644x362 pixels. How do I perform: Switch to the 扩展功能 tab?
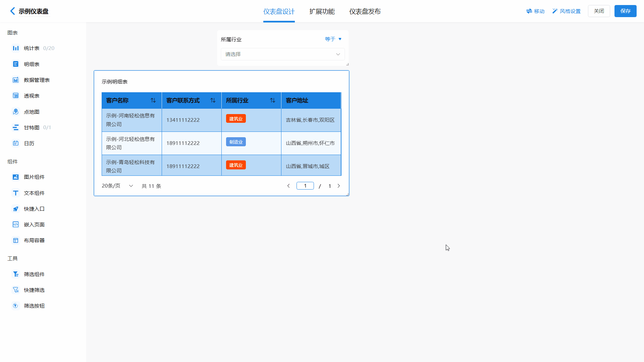322,11
